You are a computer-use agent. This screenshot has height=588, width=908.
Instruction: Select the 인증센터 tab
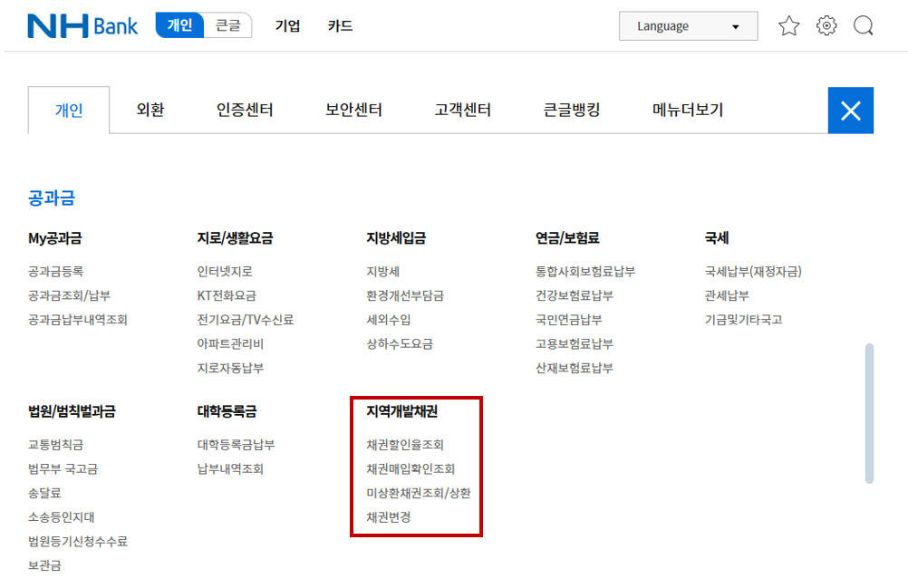pyautogui.click(x=243, y=109)
